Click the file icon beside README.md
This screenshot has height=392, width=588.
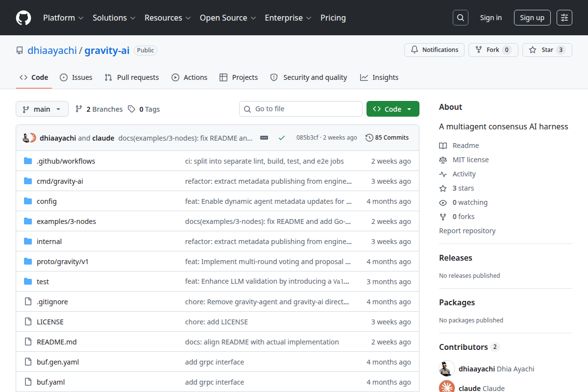tap(28, 342)
